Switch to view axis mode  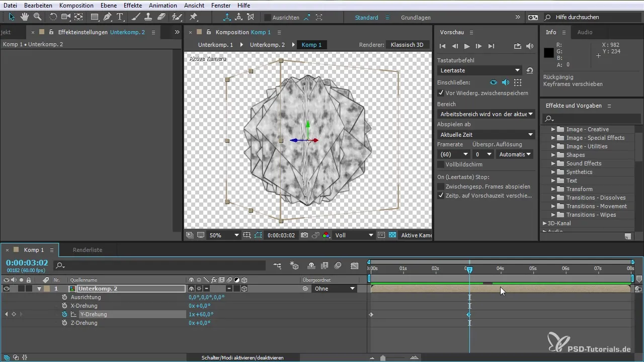[x=251, y=17]
